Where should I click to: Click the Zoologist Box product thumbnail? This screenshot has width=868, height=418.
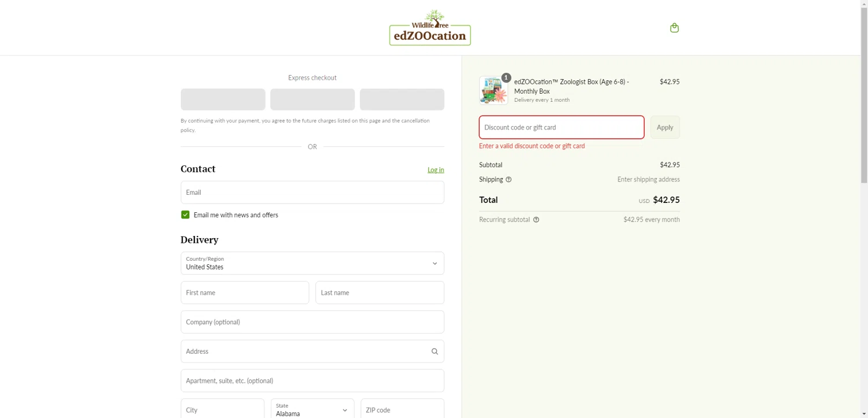pyautogui.click(x=494, y=90)
